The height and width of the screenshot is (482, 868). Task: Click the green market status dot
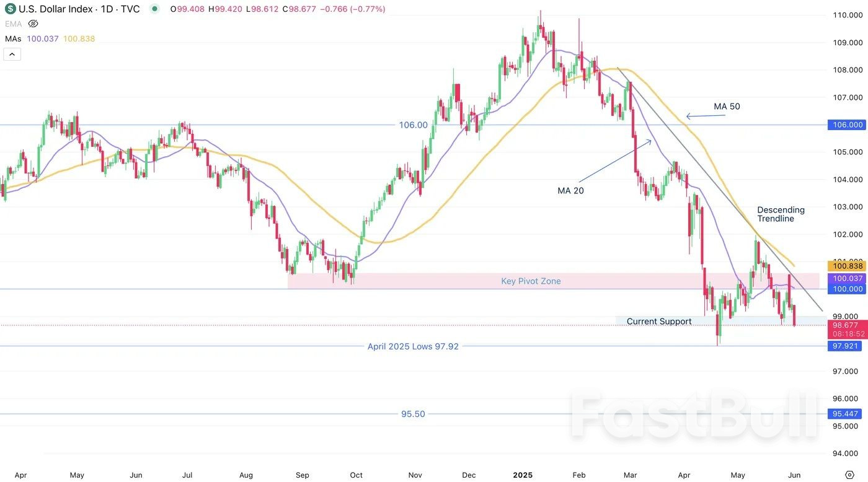point(154,9)
